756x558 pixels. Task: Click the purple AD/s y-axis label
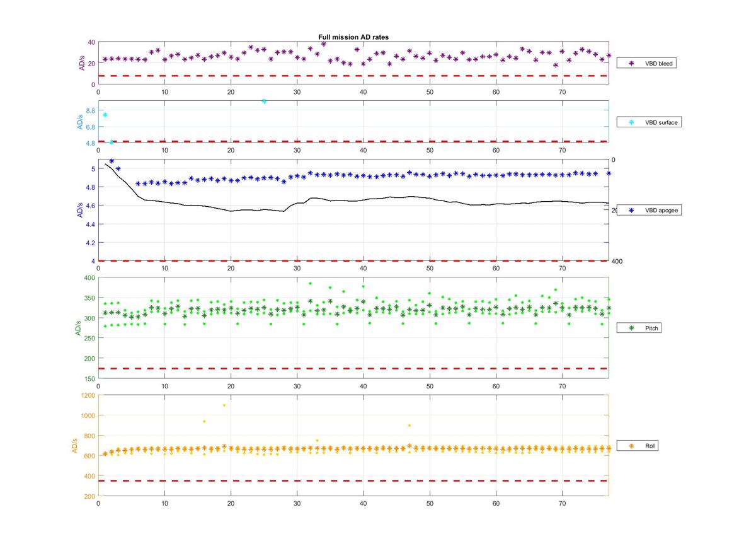(x=81, y=63)
